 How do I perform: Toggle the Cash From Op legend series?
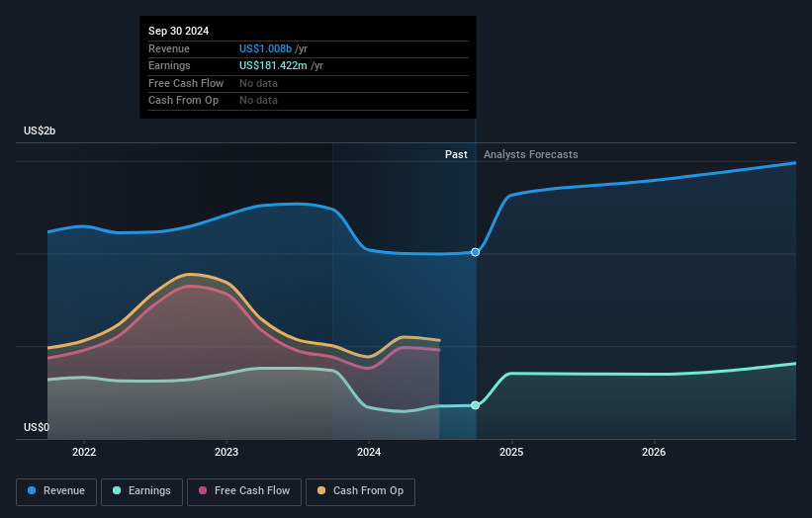(360, 491)
